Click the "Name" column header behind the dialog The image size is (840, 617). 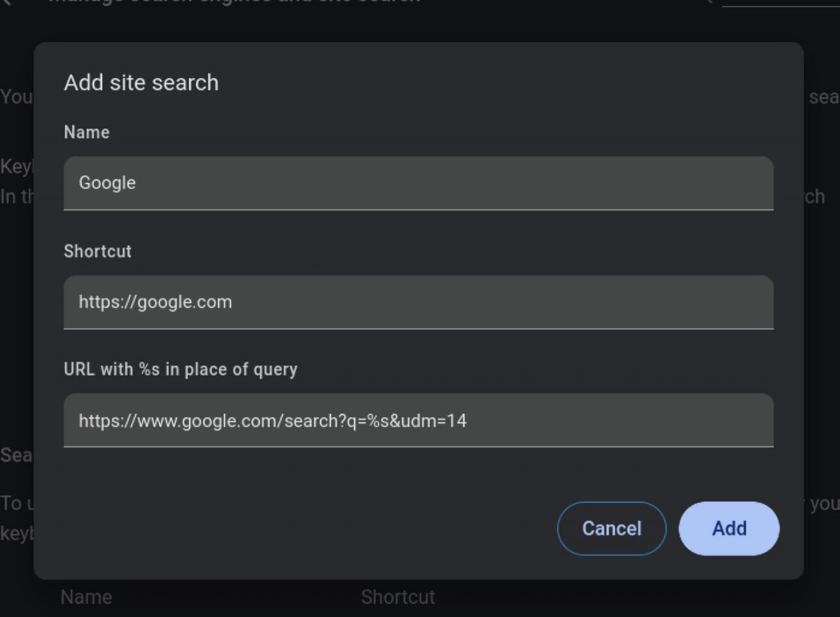pyautogui.click(x=87, y=597)
